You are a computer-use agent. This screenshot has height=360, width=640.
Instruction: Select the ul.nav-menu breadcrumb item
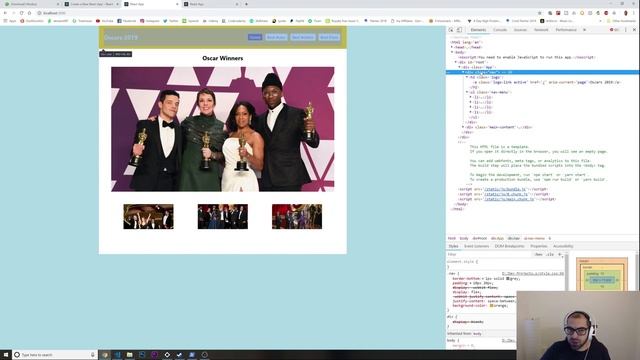534,238
